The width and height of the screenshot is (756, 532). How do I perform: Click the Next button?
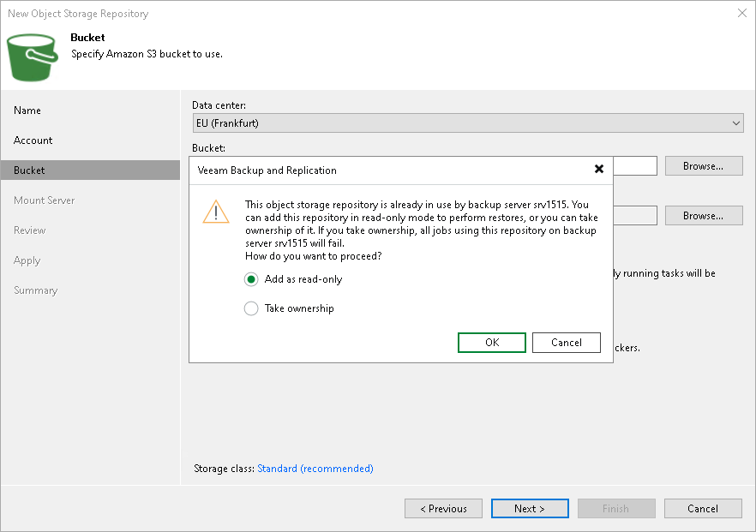pos(530,509)
